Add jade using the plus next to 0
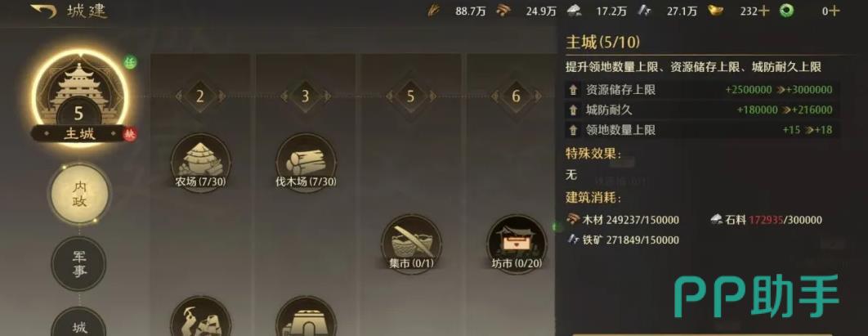The width and height of the screenshot is (868, 336). (834, 11)
